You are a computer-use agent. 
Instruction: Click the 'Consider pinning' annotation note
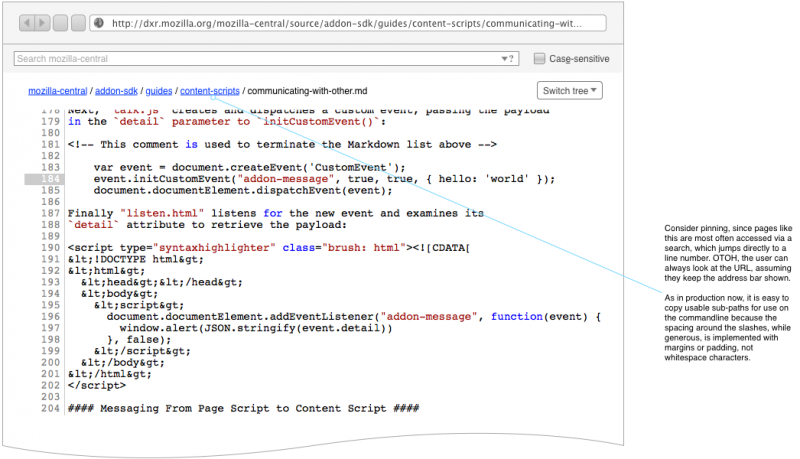[x=728, y=253]
